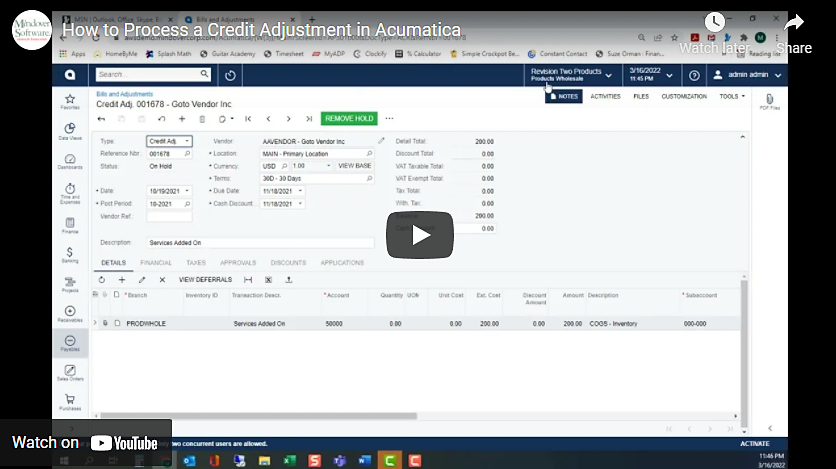Viewport: 836px width, 469px height.
Task: Select the DETAILS tab
Action: click(114, 263)
